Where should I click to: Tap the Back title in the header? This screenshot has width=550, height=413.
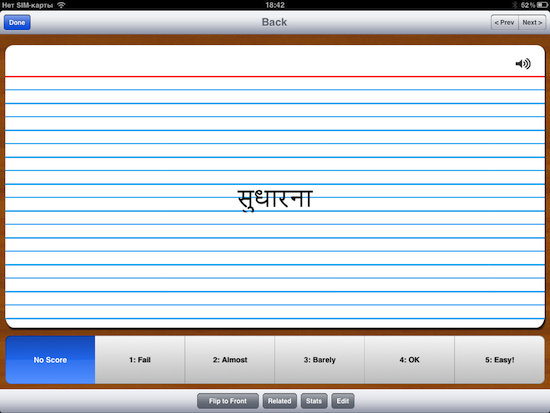(274, 22)
